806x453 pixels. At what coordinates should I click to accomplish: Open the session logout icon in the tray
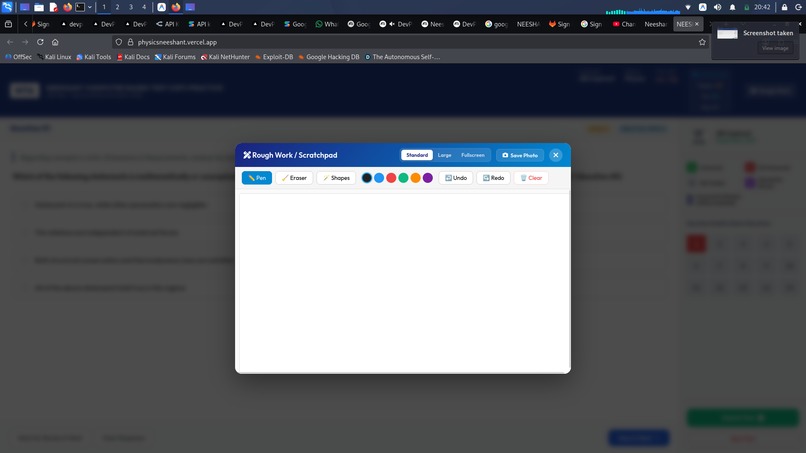(x=798, y=7)
